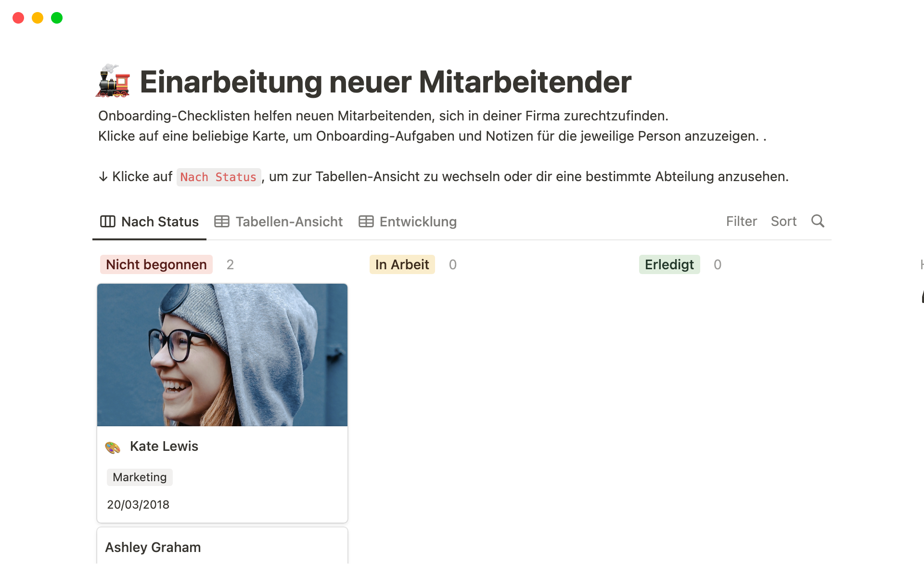Select the Nach Status tab
Image resolution: width=924 pixels, height=578 pixels.
tap(149, 222)
